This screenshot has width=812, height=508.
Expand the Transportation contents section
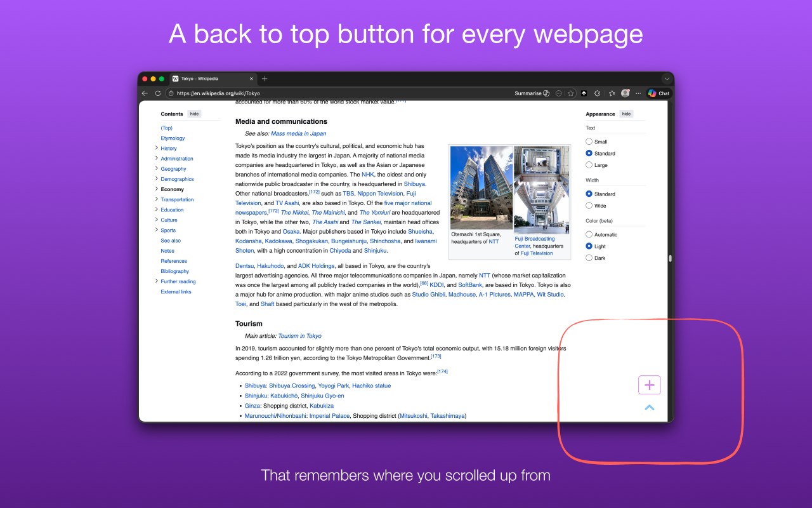(156, 199)
